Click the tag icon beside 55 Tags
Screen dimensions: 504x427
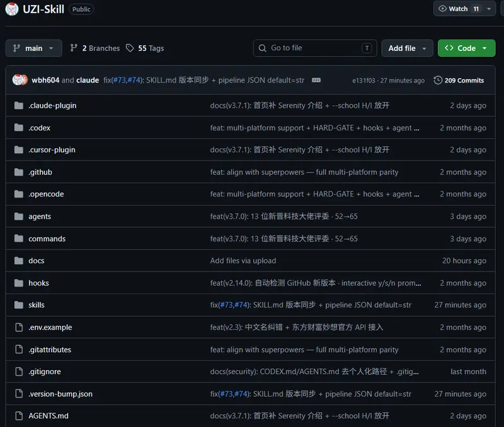point(130,48)
